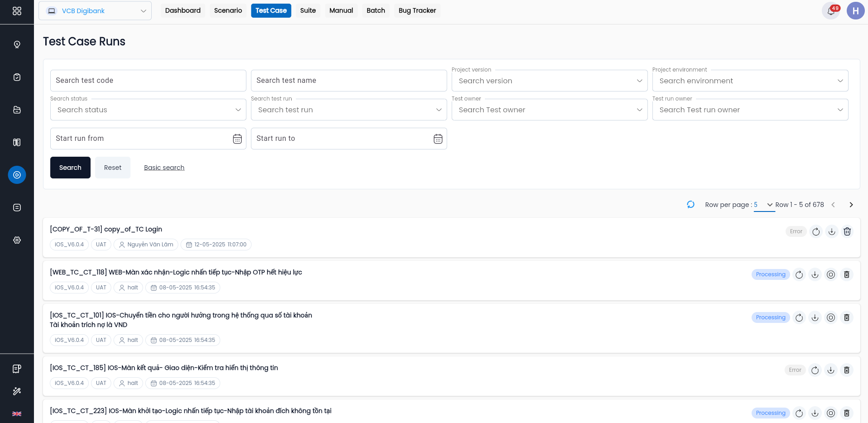
Task: Stop the WEB_TC_CT_118 processing run
Action: click(831, 274)
